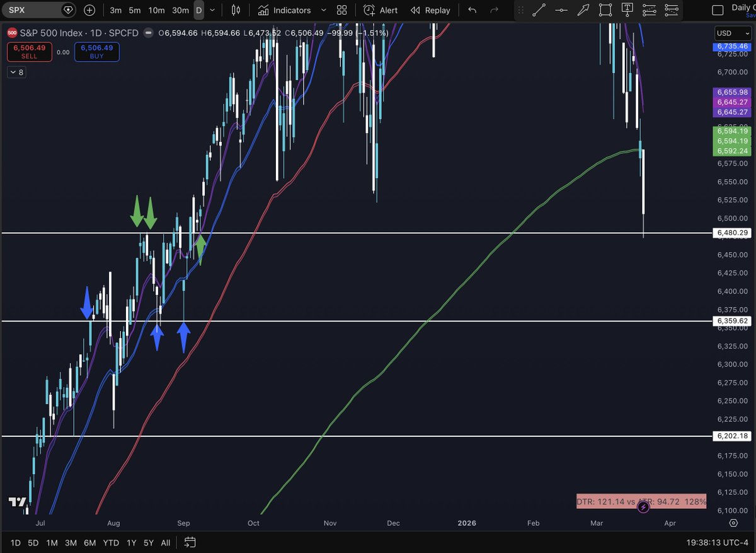Click the DTR vs ATR 128% label

point(641,502)
